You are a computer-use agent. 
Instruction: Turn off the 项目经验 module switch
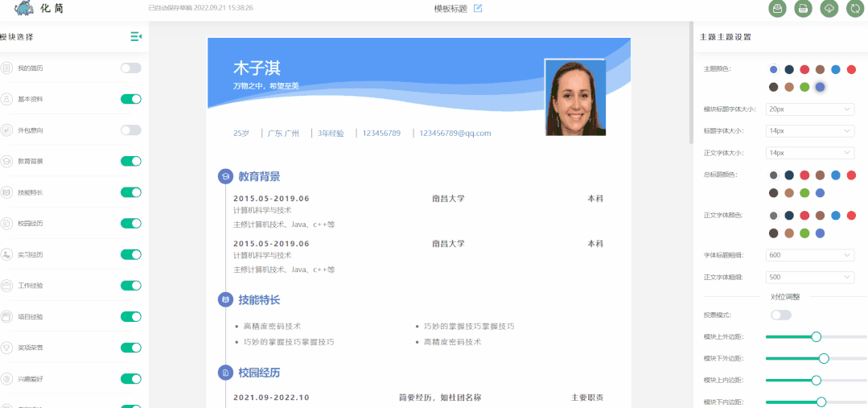[x=131, y=316]
